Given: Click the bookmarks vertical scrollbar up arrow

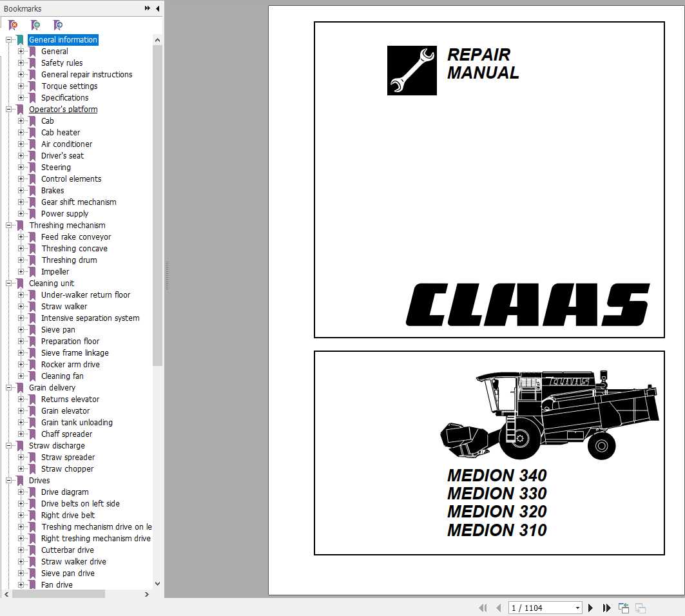Looking at the screenshot, I should [x=158, y=40].
